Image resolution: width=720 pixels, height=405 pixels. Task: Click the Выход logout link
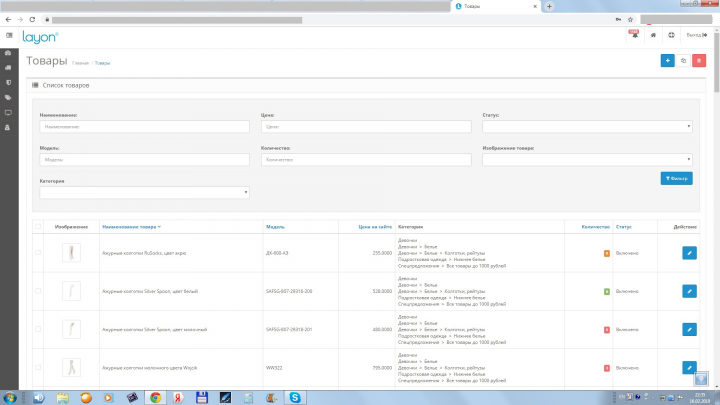pyautogui.click(x=697, y=35)
